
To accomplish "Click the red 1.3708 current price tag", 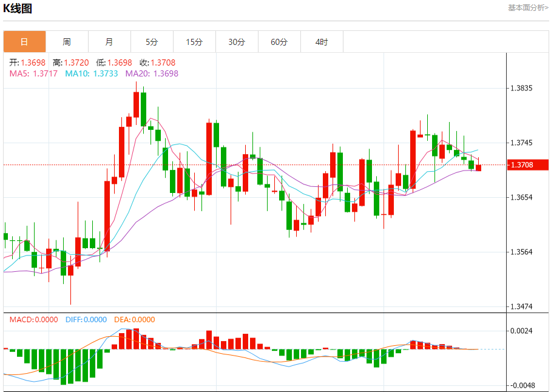I will point(527,164).
